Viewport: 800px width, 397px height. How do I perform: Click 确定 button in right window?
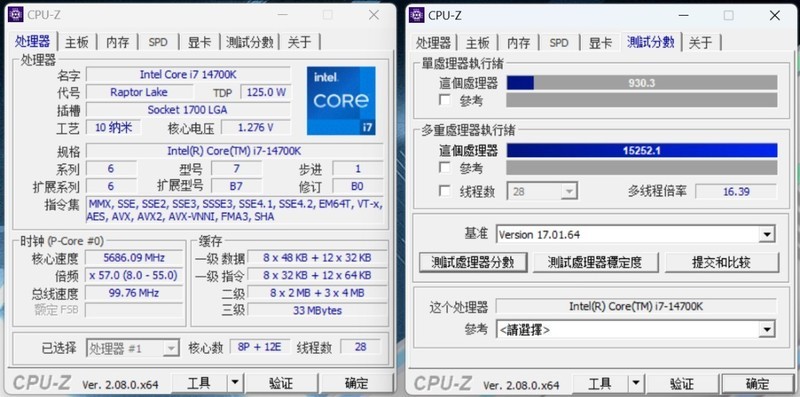757,383
